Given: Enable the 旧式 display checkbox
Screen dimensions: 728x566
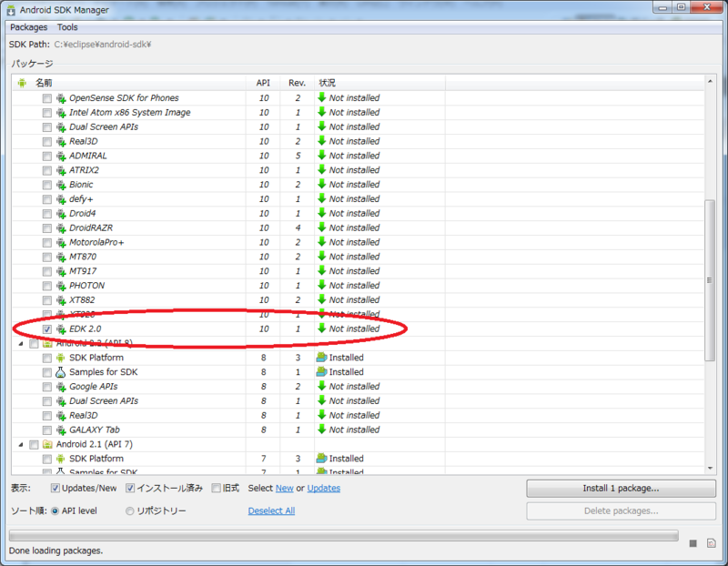Looking at the screenshot, I should click(x=216, y=488).
